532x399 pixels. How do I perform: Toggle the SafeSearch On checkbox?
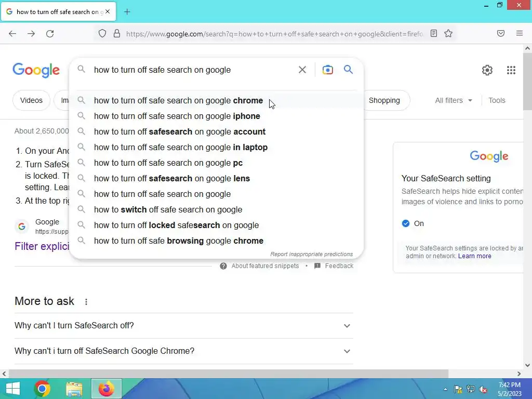[x=406, y=223]
